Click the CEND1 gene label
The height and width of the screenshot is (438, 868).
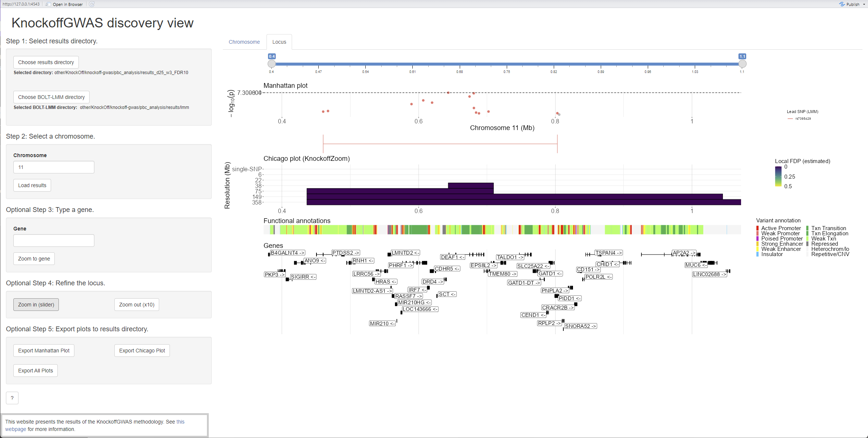point(533,315)
